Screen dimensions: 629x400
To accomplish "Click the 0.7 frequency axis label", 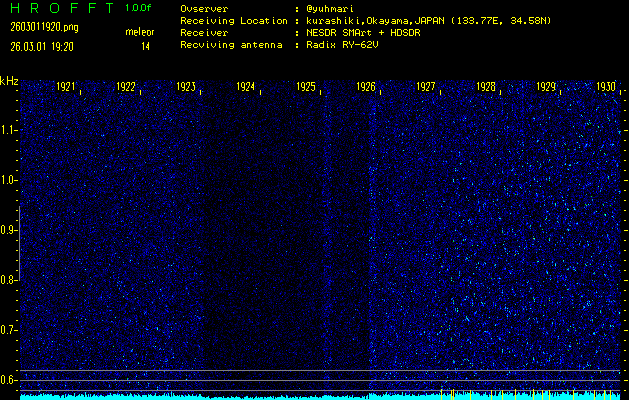I will pyautogui.click(x=8, y=330).
